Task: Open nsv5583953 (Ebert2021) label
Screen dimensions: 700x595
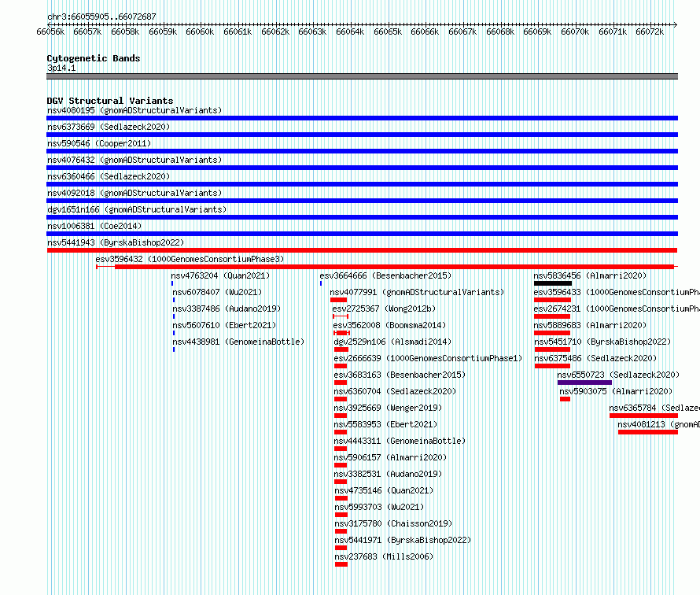Action: click(385, 424)
